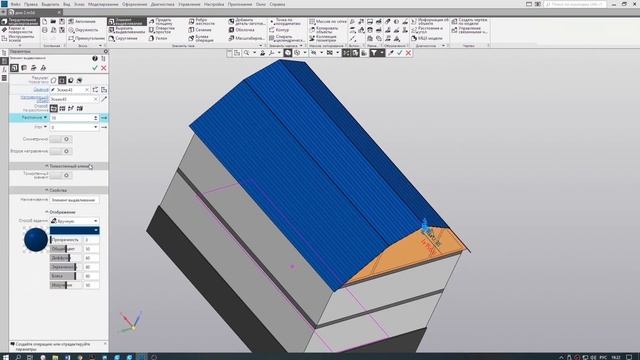Cancel operation with red X in panel
This screenshot has height=360, width=640.
104,68
